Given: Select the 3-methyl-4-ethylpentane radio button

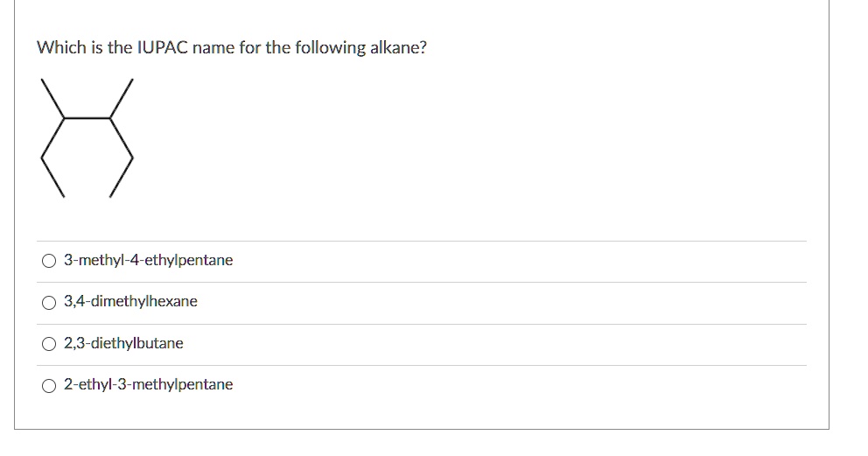Looking at the screenshot, I should pyautogui.click(x=48, y=261).
